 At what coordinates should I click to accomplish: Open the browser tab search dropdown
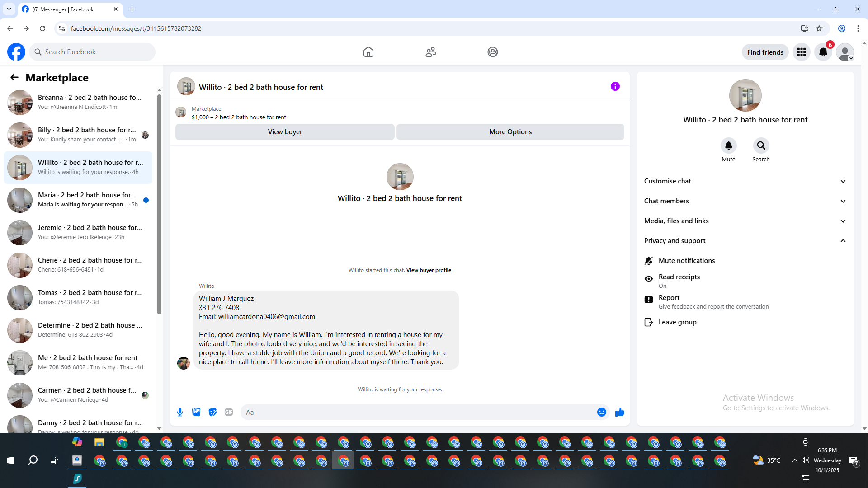pyautogui.click(x=9, y=9)
